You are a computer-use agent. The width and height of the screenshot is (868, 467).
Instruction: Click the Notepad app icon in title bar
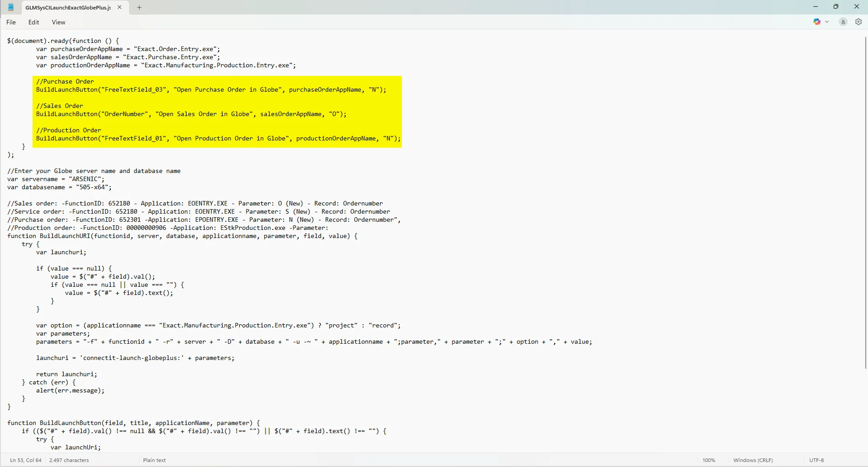[x=11, y=7]
